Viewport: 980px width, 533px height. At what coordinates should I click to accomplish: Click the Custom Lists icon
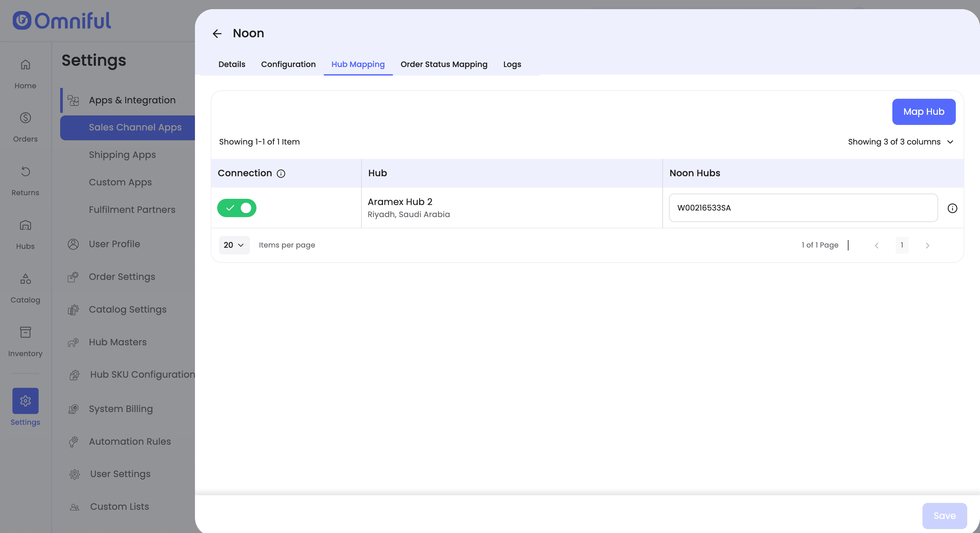[x=75, y=507]
